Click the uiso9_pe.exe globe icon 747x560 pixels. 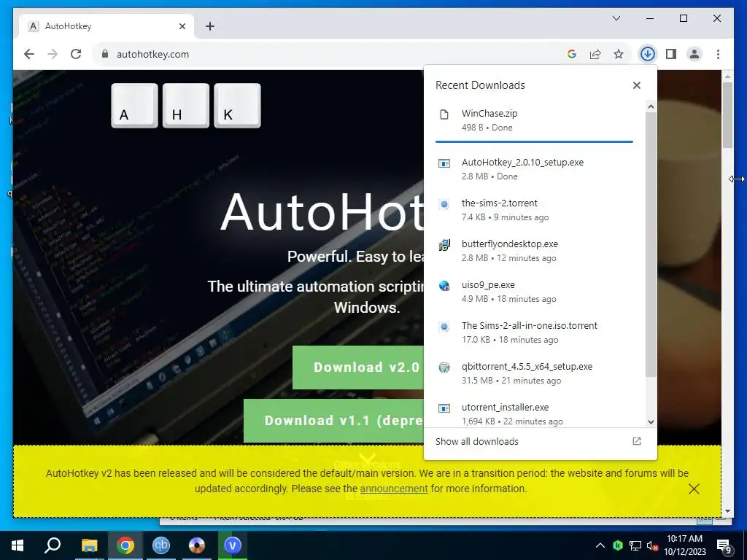click(x=444, y=286)
